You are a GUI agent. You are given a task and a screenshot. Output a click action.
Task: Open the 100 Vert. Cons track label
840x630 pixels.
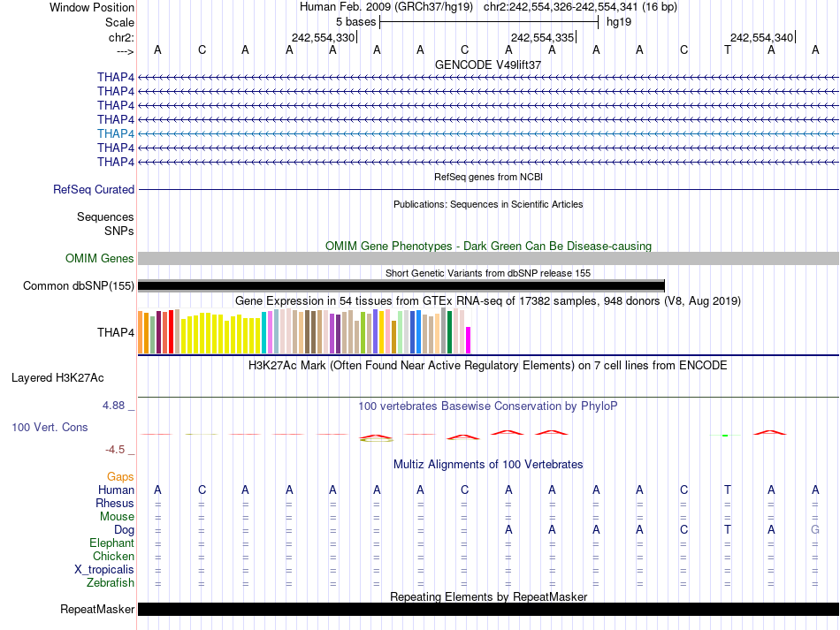pos(50,427)
